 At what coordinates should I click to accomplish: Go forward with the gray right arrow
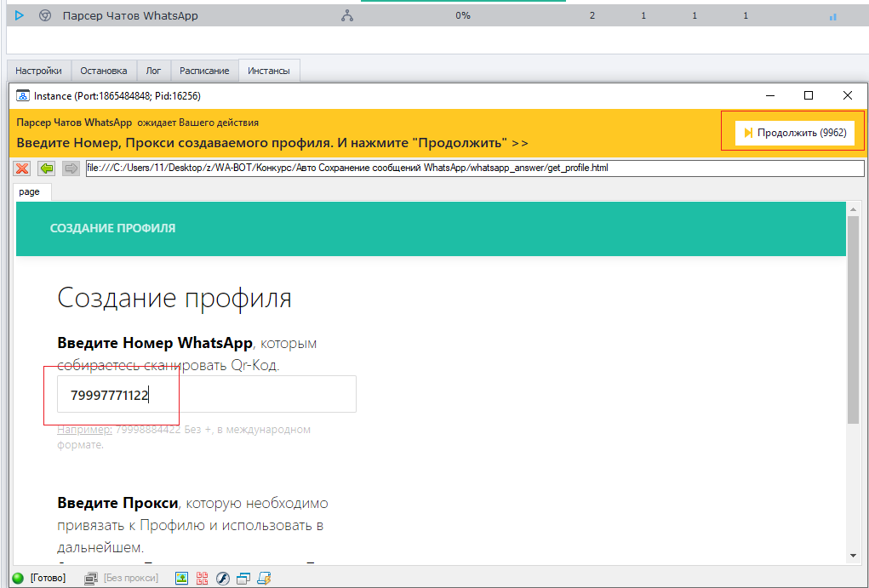[x=71, y=168]
